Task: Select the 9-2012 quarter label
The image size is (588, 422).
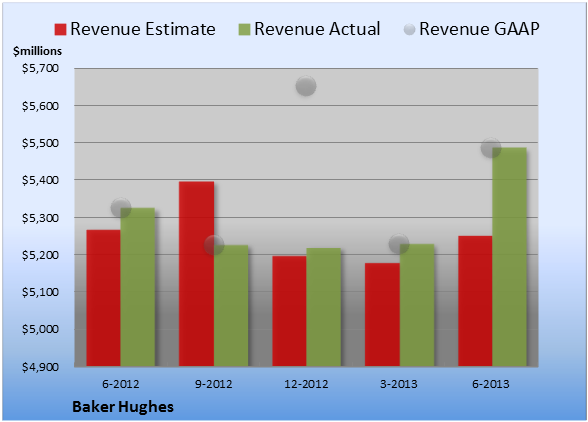Action: 214,384
